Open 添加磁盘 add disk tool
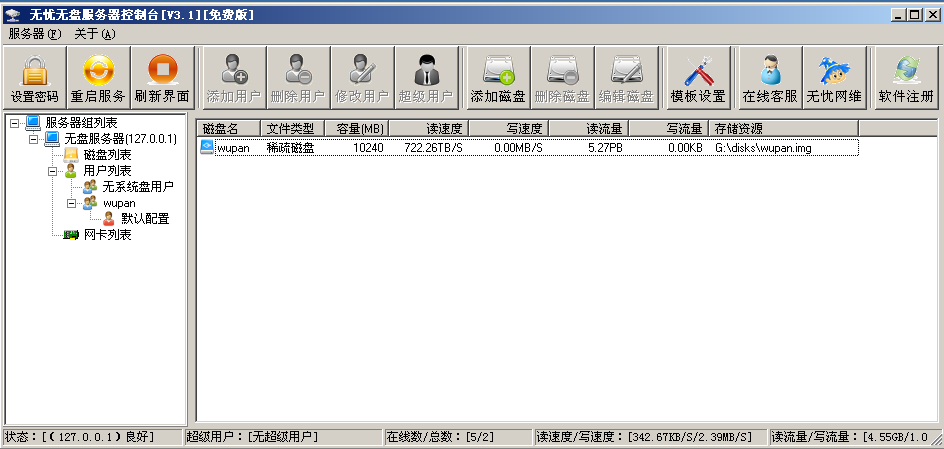Image resolution: width=944 pixels, height=449 pixels. (498, 78)
